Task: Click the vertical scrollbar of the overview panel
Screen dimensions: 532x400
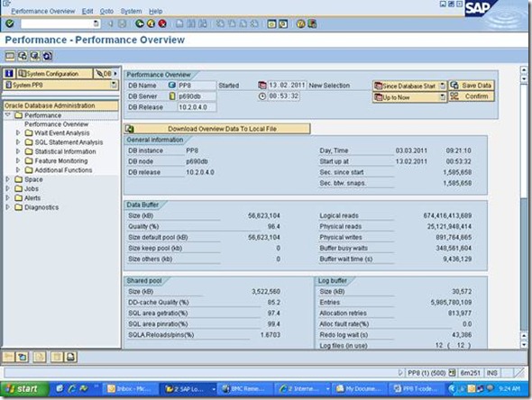Action: 524,207
